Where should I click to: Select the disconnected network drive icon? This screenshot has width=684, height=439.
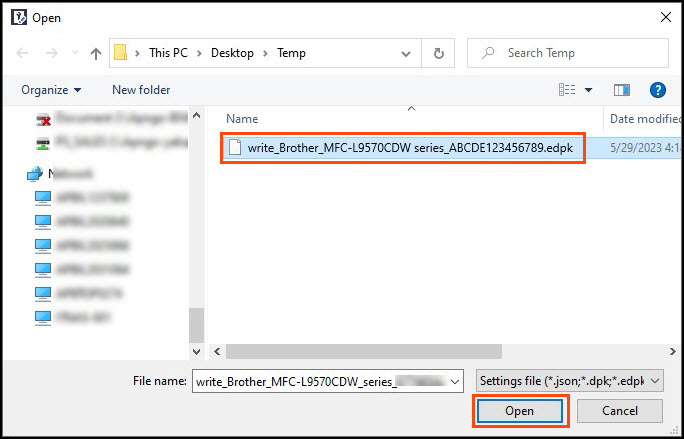[43, 120]
